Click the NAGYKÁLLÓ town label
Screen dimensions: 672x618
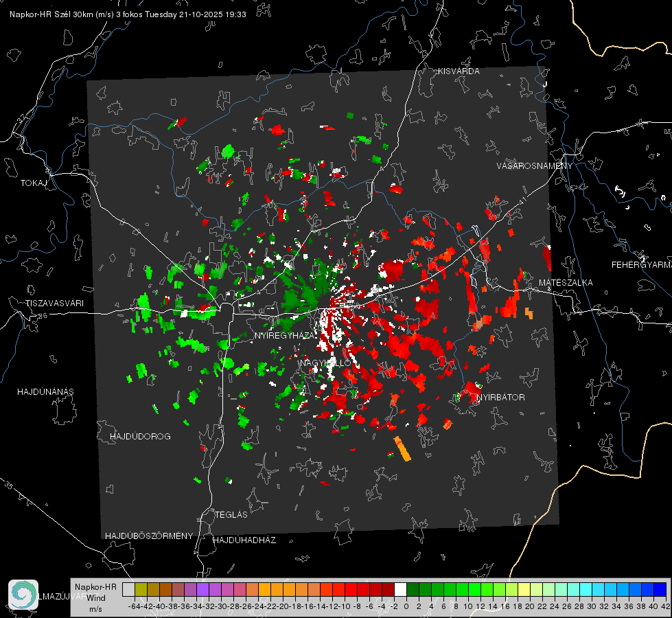click(x=325, y=363)
